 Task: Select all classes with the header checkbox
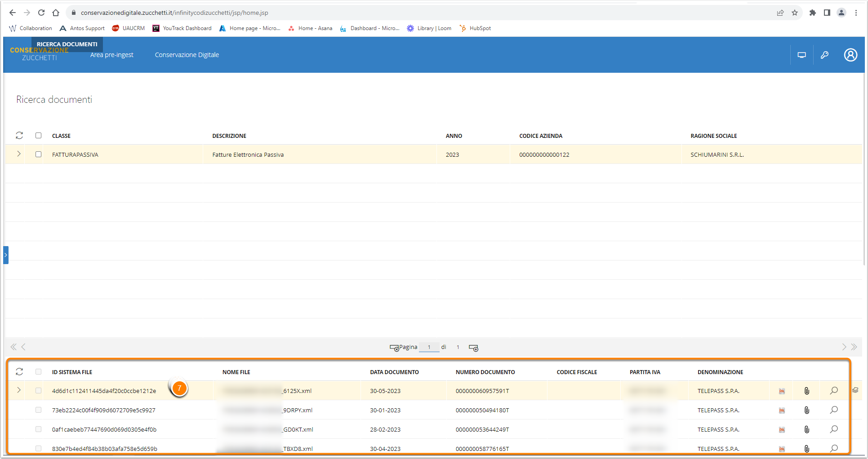pos(38,135)
